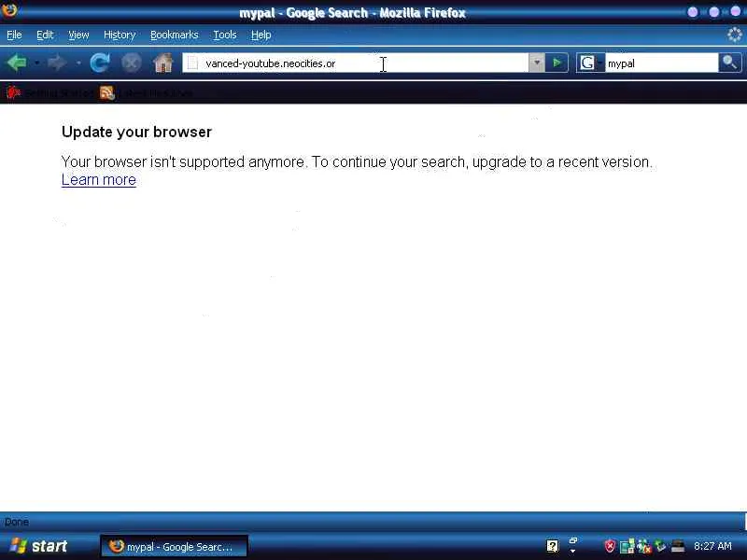Click the browser isn't supported message text
Image resolution: width=747 pixels, height=560 pixels.
[357, 161]
